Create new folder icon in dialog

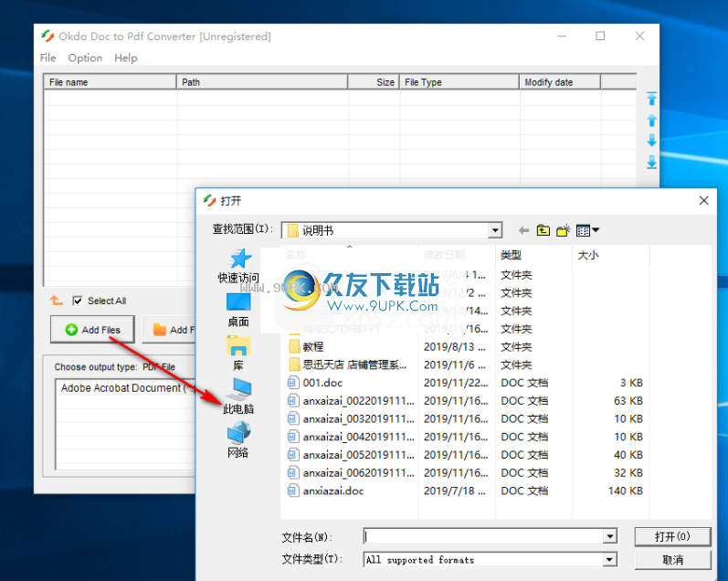tap(563, 230)
